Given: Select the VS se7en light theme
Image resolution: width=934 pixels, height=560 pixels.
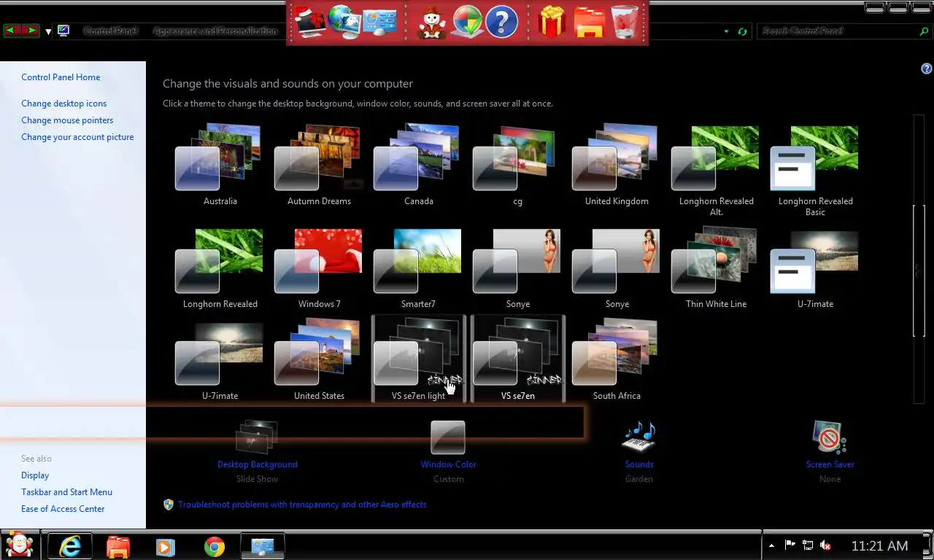Looking at the screenshot, I should (x=418, y=359).
